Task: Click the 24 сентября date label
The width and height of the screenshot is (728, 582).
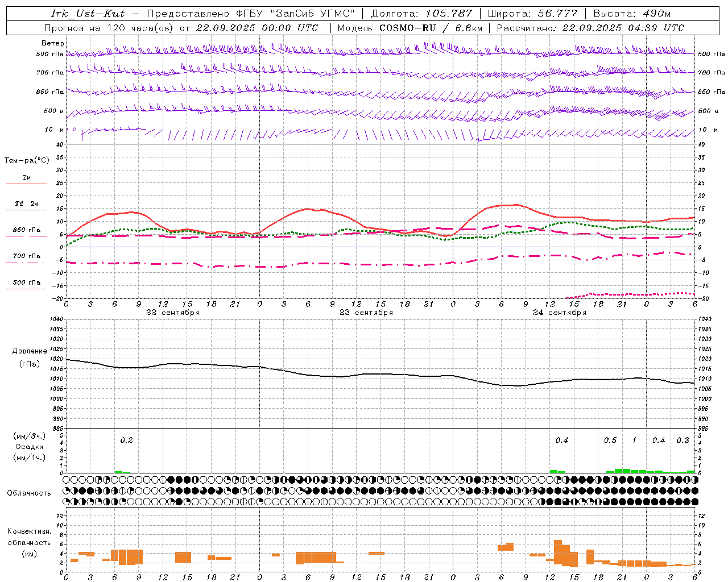Action: point(560,313)
